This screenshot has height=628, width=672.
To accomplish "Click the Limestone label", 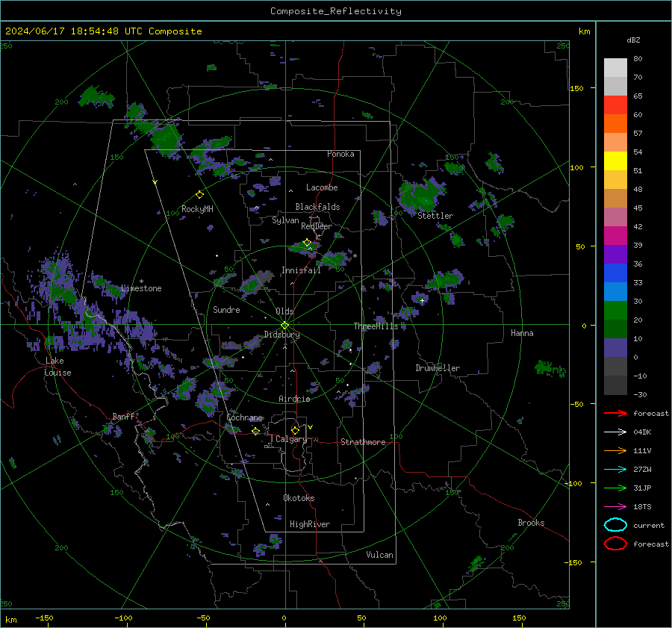I will (141, 288).
